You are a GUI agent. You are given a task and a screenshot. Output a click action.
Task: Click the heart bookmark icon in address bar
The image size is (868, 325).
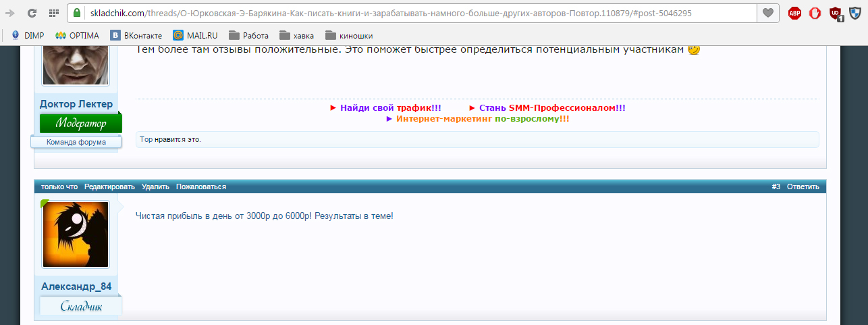(767, 13)
